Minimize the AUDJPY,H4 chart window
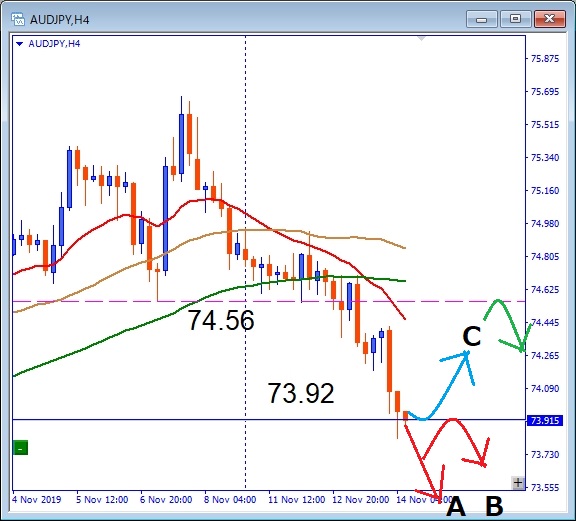The width and height of the screenshot is (576, 521). pyautogui.click(x=481, y=19)
